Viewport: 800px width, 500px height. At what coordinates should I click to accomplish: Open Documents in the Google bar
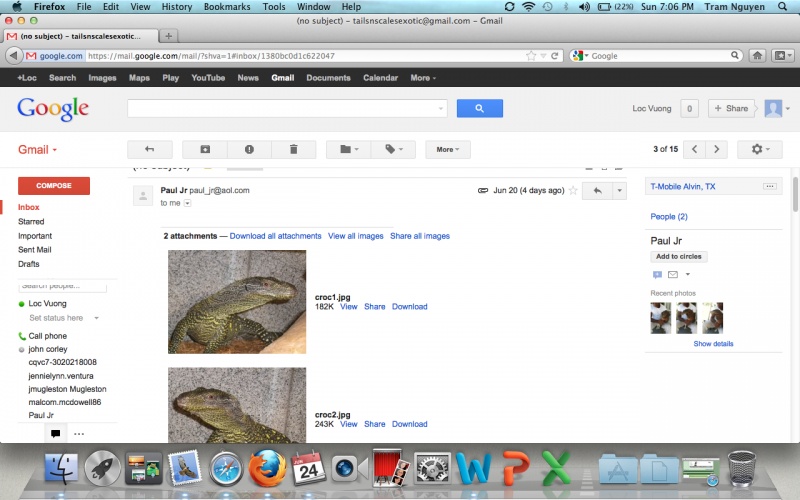point(328,78)
